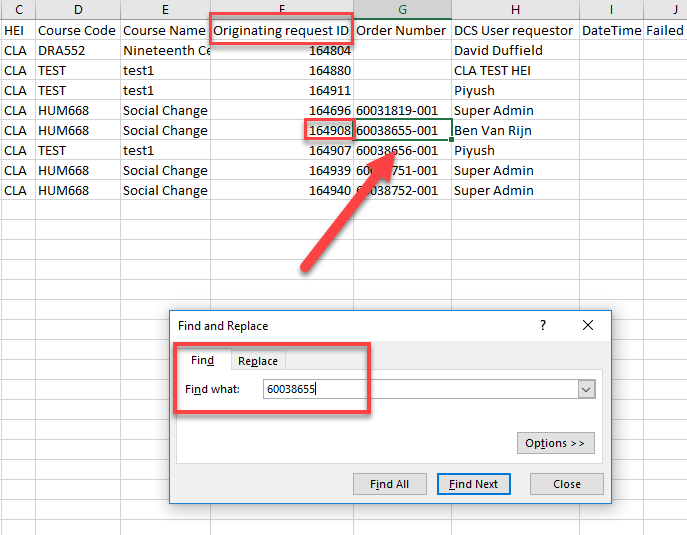
Task: Select order number cell 60031819-001
Action: pos(401,111)
